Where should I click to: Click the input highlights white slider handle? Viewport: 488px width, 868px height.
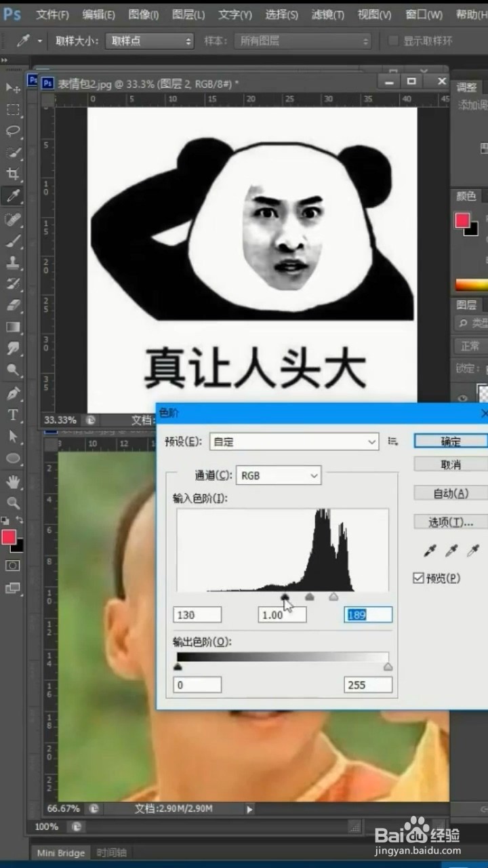pyautogui.click(x=333, y=597)
